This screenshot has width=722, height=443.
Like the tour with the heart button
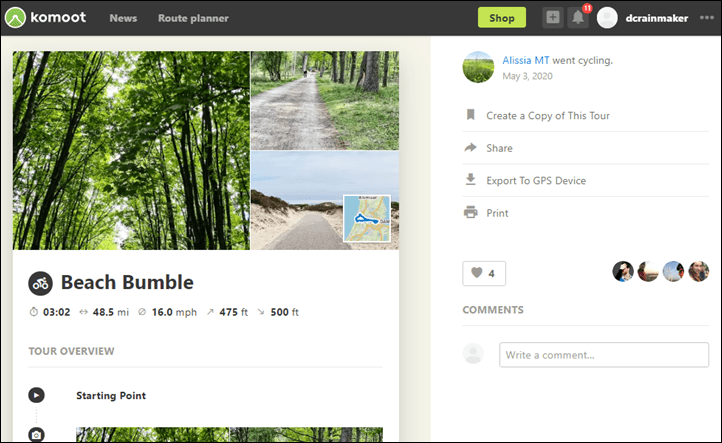484,274
